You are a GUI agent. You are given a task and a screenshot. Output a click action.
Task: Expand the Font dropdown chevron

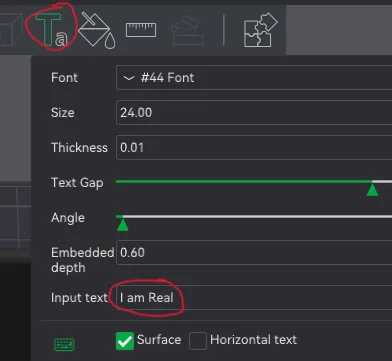click(129, 78)
